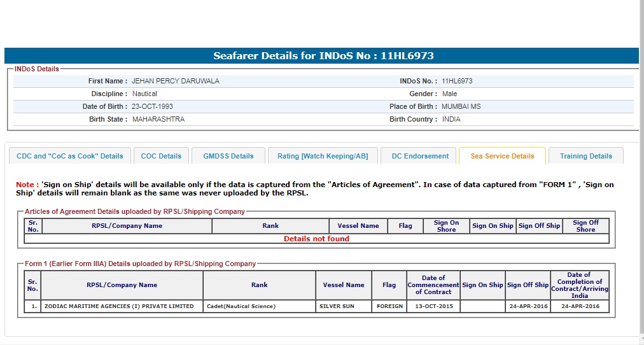Click the red 'Details not found' message

click(x=316, y=239)
